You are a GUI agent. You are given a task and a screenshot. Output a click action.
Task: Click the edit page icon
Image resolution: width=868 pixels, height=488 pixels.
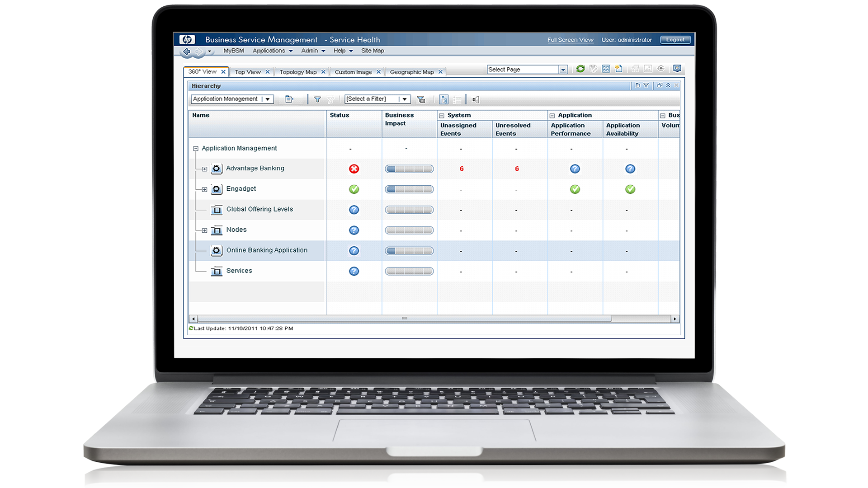[593, 69]
